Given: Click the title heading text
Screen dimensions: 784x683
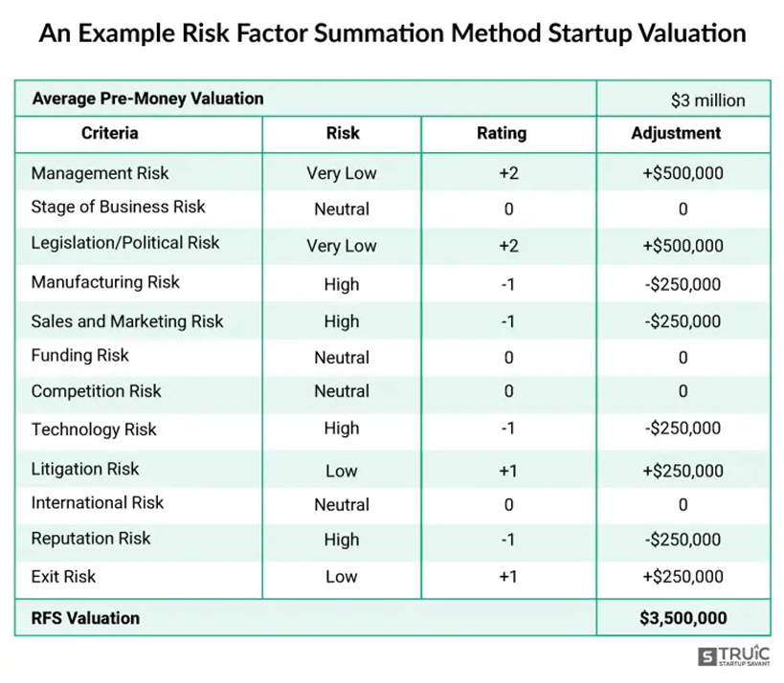Looking at the screenshot, I should [392, 33].
